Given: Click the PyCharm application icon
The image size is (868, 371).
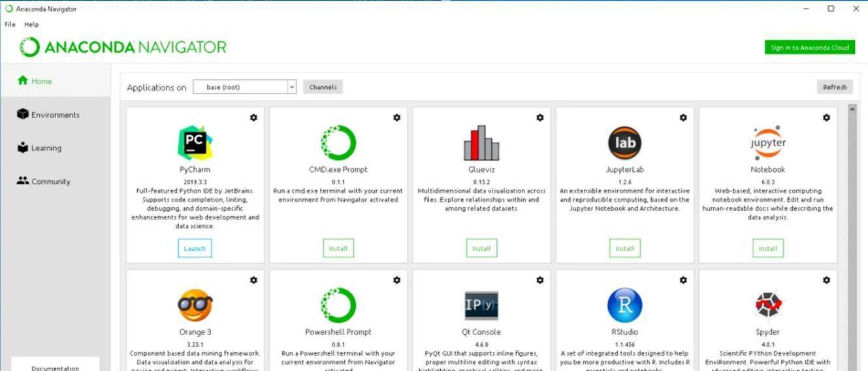Looking at the screenshot, I should [x=195, y=142].
